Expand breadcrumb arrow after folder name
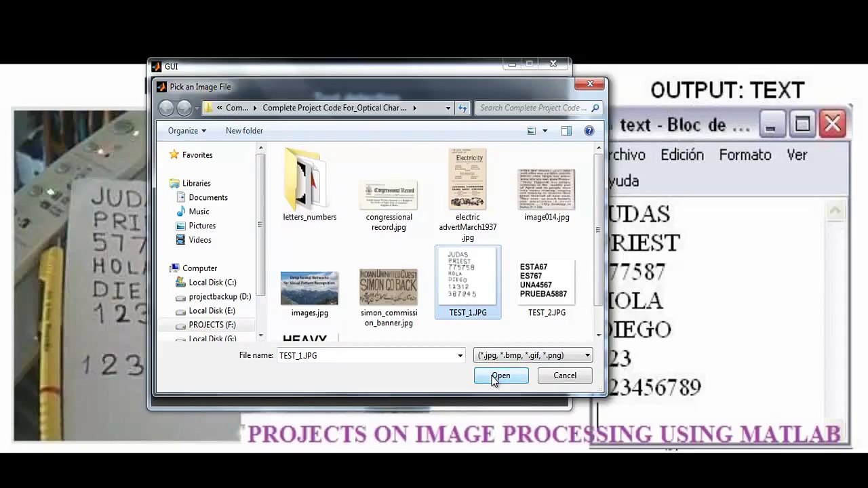The height and width of the screenshot is (488, 868). pos(414,108)
